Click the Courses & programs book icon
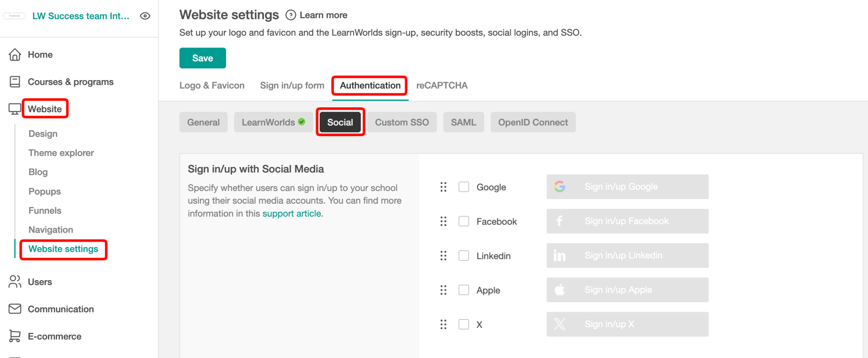 [x=15, y=82]
